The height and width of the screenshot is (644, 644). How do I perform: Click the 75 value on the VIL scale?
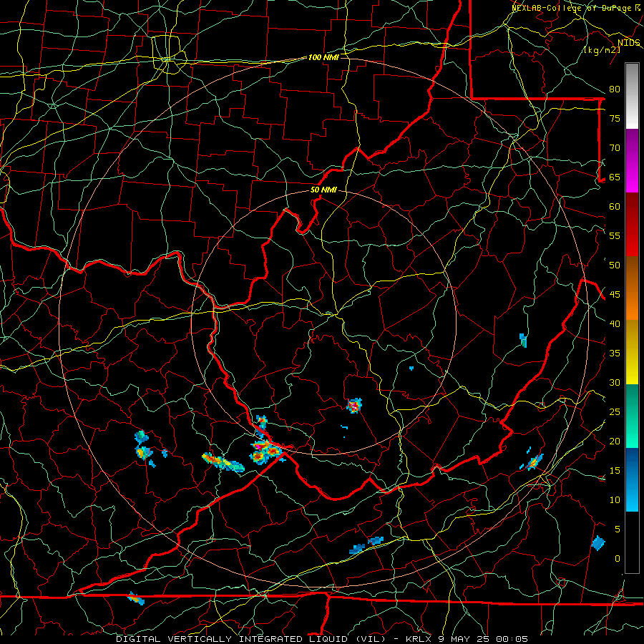click(615, 118)
